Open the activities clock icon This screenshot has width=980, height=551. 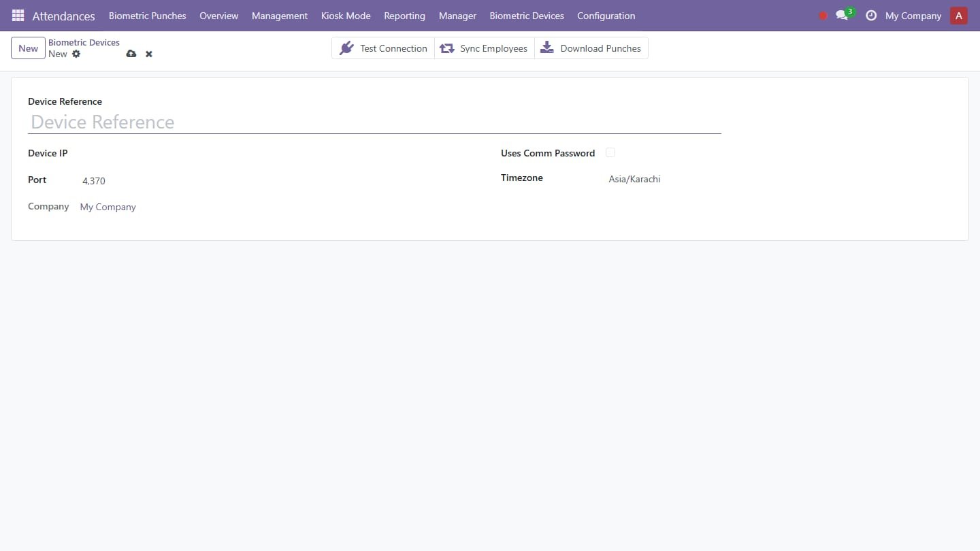pyautogui.click(x=871, y=16)
